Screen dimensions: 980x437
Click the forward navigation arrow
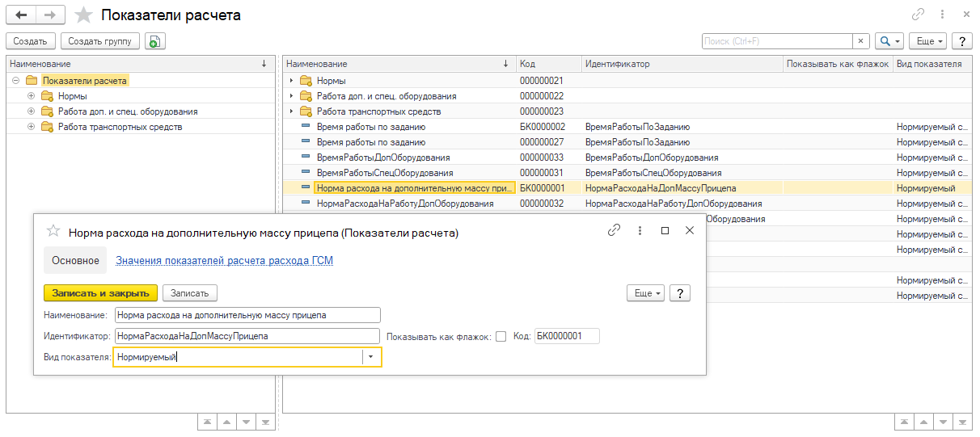tap(50, 15)
